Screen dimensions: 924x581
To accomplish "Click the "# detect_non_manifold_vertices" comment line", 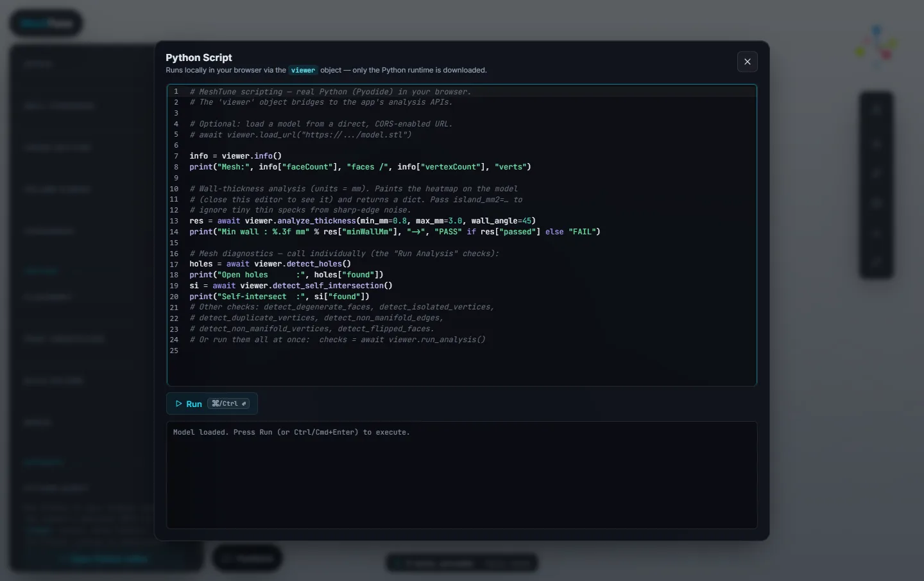I will click(x=312, y=329).
